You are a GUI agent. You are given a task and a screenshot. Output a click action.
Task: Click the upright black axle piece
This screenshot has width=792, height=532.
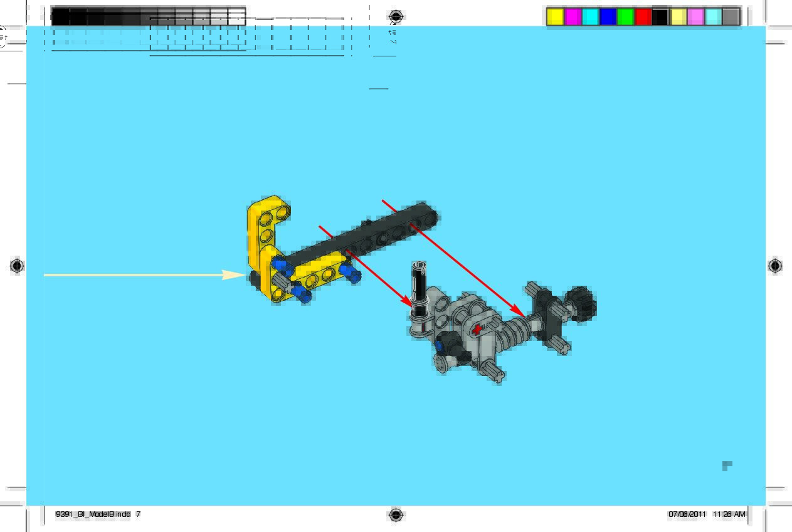pos(418,285)
